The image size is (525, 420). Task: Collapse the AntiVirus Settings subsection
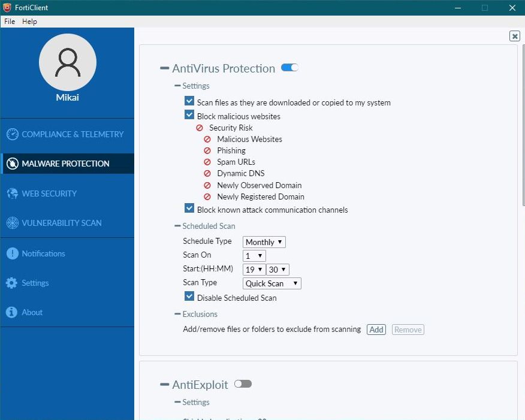tap(177, 86)
